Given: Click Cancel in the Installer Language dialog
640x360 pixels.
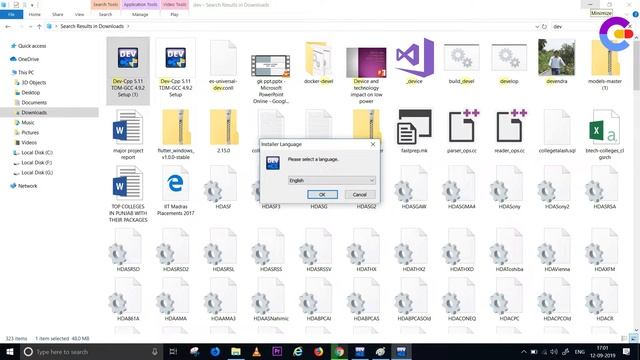Looking at the screenshot, I should (360, 195).
